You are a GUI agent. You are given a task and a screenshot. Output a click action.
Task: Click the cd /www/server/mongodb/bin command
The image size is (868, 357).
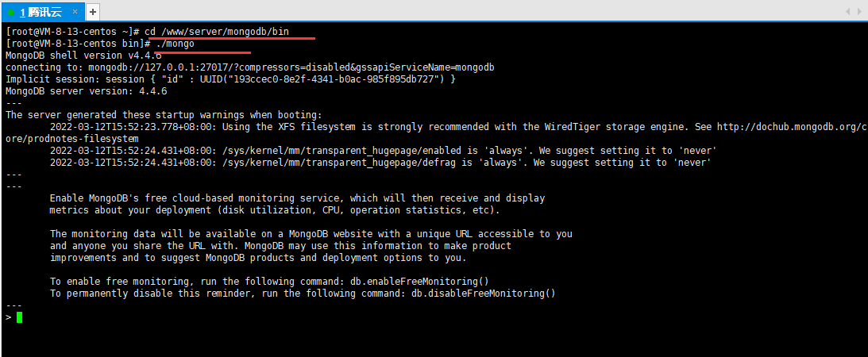217,32
